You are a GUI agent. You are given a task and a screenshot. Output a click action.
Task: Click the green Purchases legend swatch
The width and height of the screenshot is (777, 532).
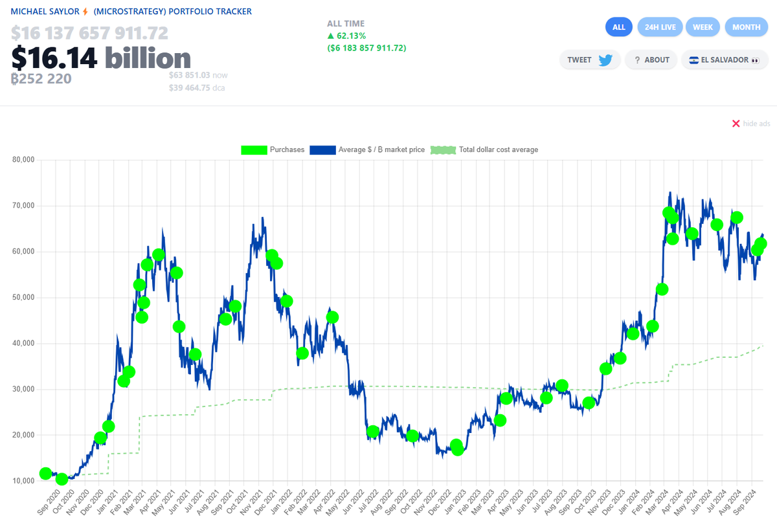pyautogui.click(x=253, y=150)
